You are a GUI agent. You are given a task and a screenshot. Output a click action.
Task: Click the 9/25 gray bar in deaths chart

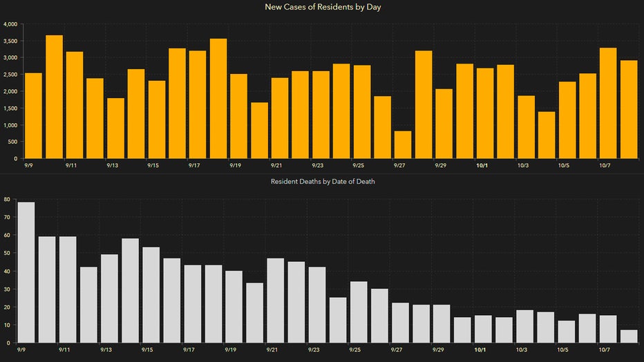359,312
